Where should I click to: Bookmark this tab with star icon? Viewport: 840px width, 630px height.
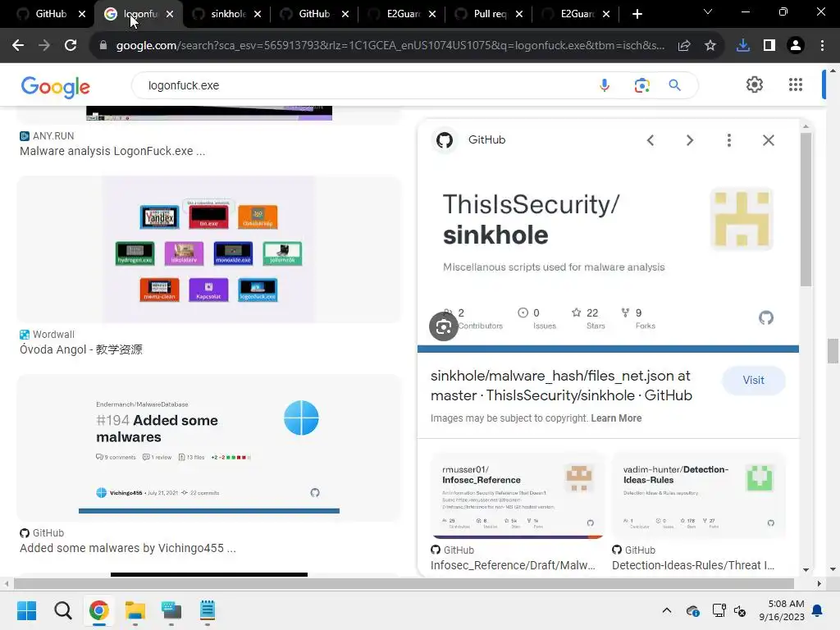710,46
